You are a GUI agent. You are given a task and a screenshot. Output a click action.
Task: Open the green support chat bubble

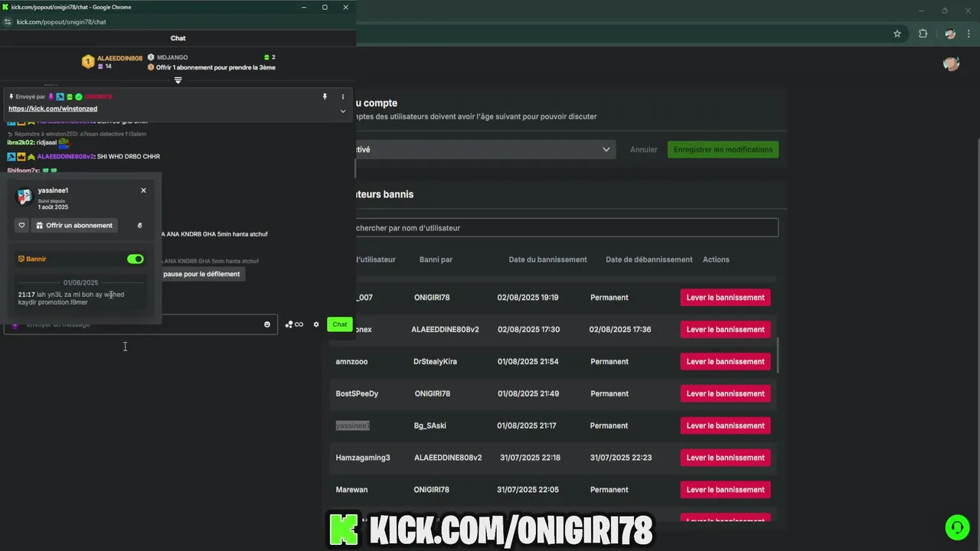(x=956, y=527)
